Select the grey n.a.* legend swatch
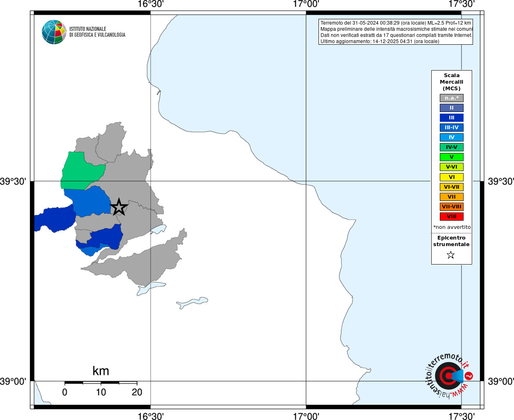This screenshot has width=514, height=420. pyautogui.click(x=452, y=98)
